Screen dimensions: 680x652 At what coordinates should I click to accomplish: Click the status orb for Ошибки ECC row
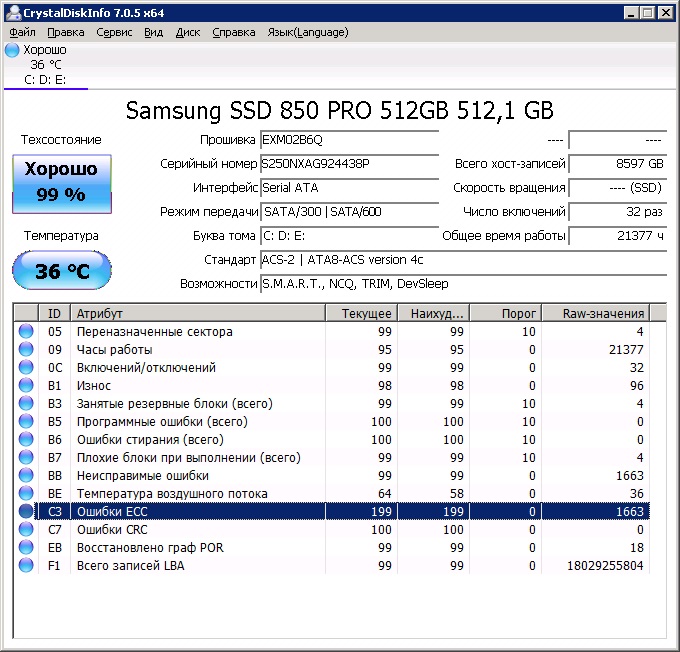click(26, 511)
